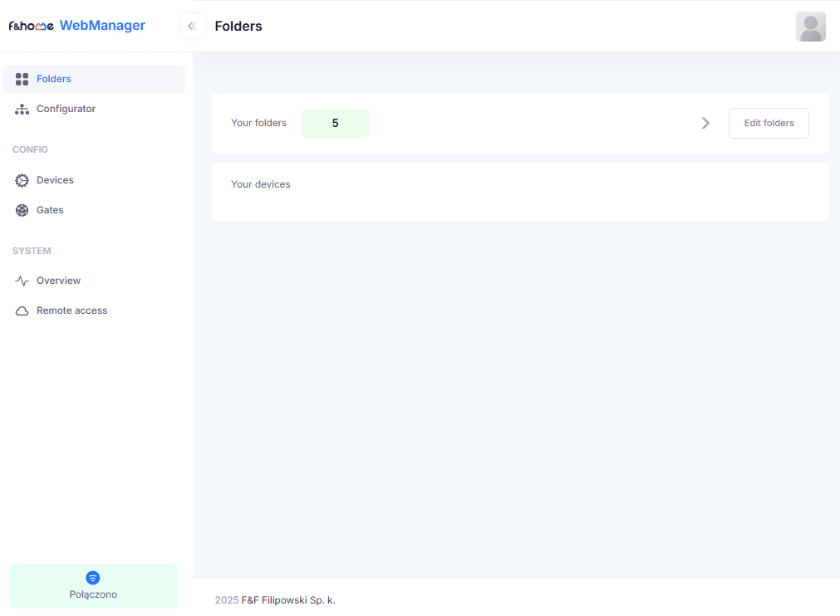This screenshot has width=840, height=616.
Task: Click the WebManager title link
Action: click(102, 25)
